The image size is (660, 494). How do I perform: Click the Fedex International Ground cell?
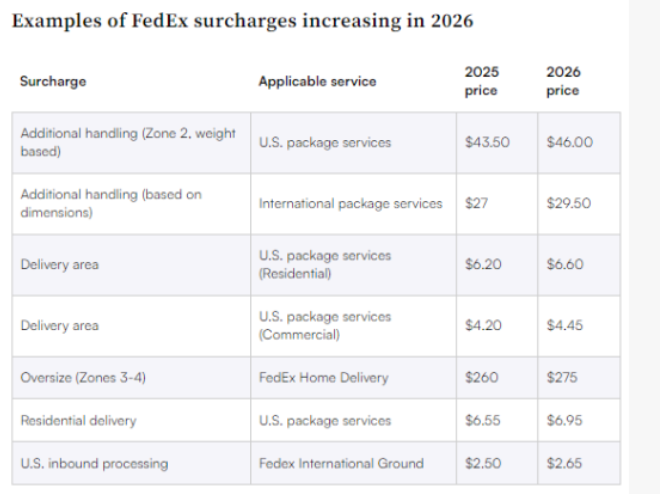341,463
